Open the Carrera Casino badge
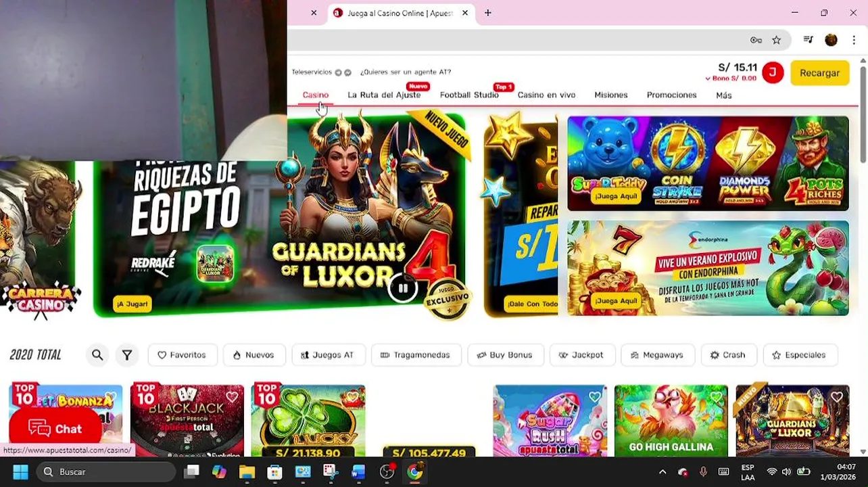 click(x=41, y=300)
